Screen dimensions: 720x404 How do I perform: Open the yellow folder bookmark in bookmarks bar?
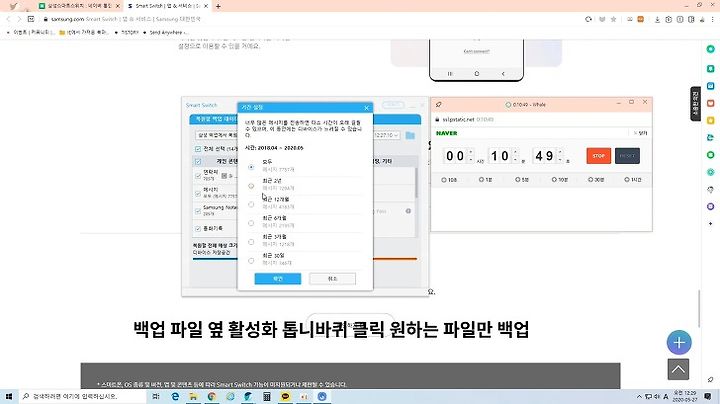tap(84, 33)
